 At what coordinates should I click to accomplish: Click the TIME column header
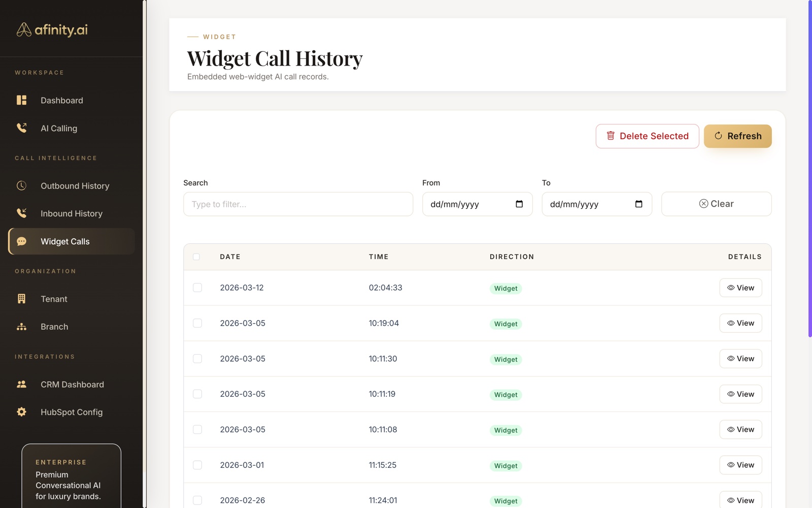[x=379, y=257]
